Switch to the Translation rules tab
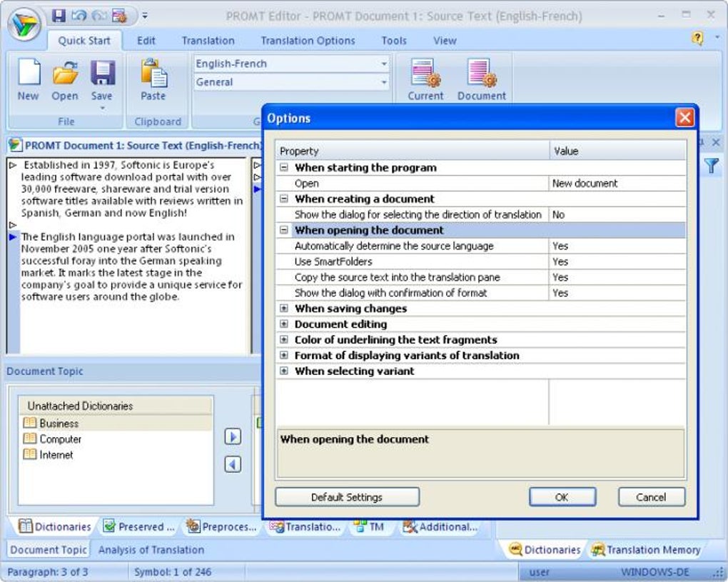Screen dimensions: 728x582 (x=305, y=527)
